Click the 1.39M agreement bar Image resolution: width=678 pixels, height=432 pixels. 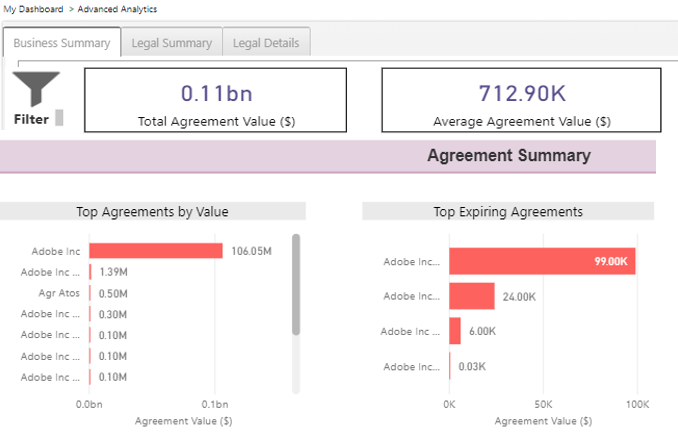pos(91,272)
